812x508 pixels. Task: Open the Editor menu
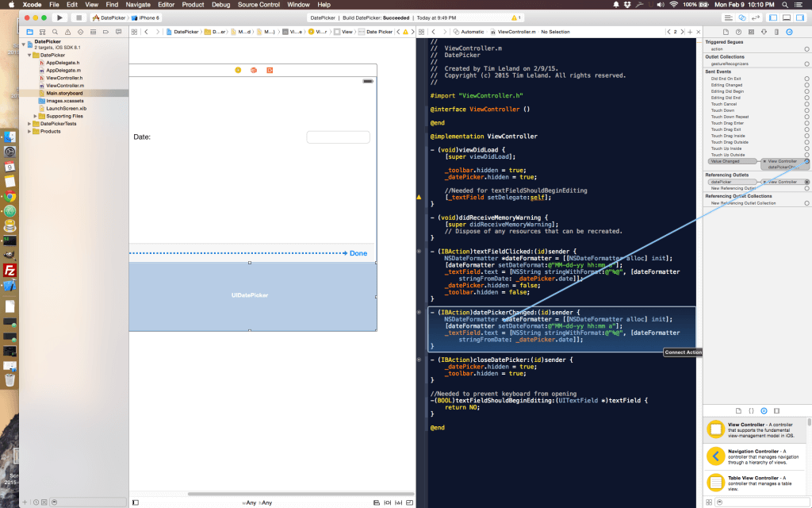coord(166,4)
